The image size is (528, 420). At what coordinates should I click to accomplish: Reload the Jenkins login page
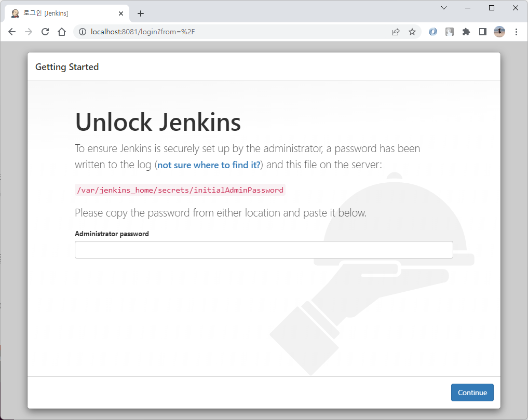click(x=45, y=32)
